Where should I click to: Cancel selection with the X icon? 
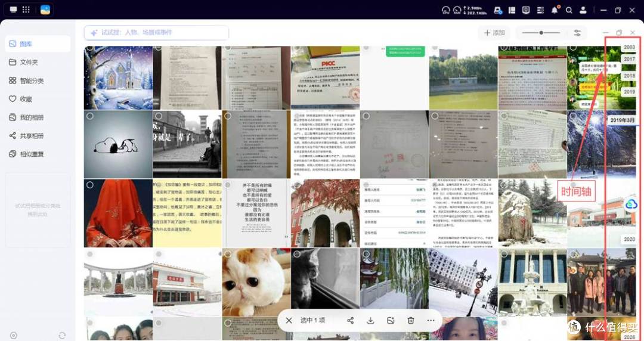pyautogui.click(x=289, y=321)
